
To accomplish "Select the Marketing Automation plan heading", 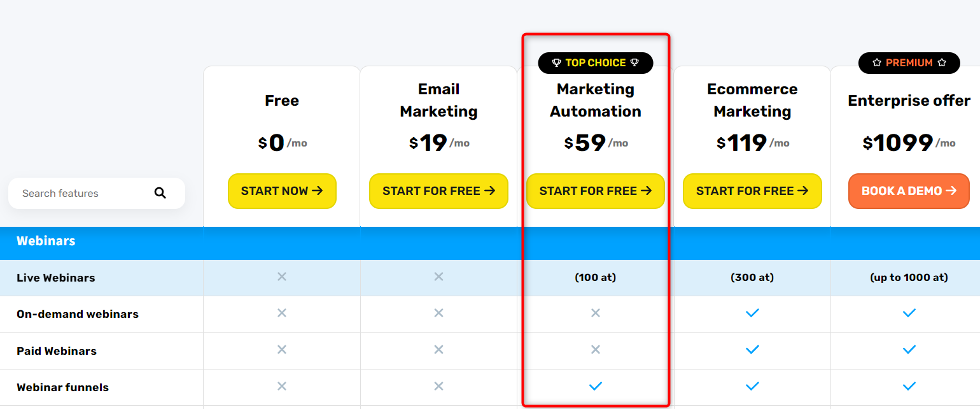I will [x=596, y=100].
